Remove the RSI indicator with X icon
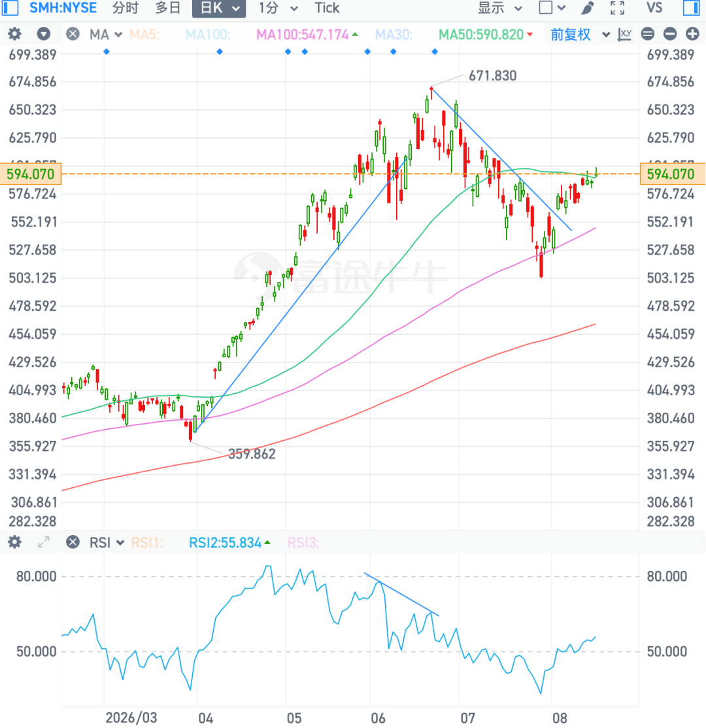706x728 pixels. 73,542
